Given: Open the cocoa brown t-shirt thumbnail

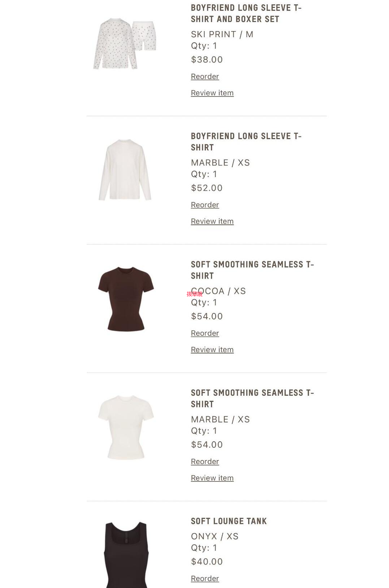Looking at the screenshot, I should tap(126, 299).
